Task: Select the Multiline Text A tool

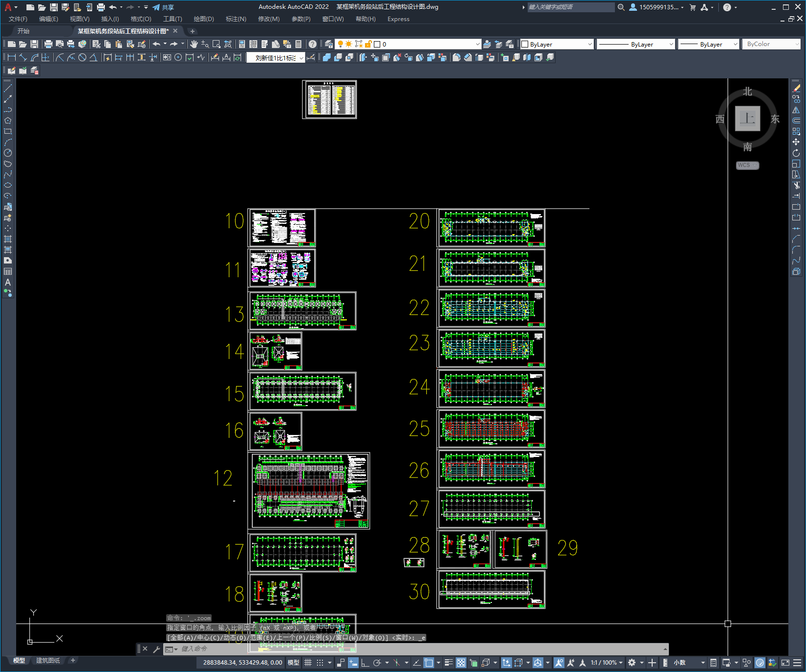Action: 8,282
